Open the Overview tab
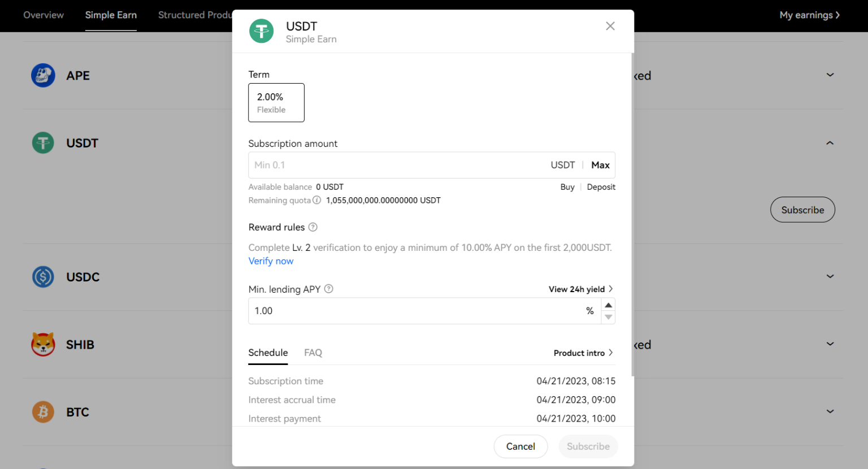The image size is (868, 469). pyautogui.click(x=44, y=15)
